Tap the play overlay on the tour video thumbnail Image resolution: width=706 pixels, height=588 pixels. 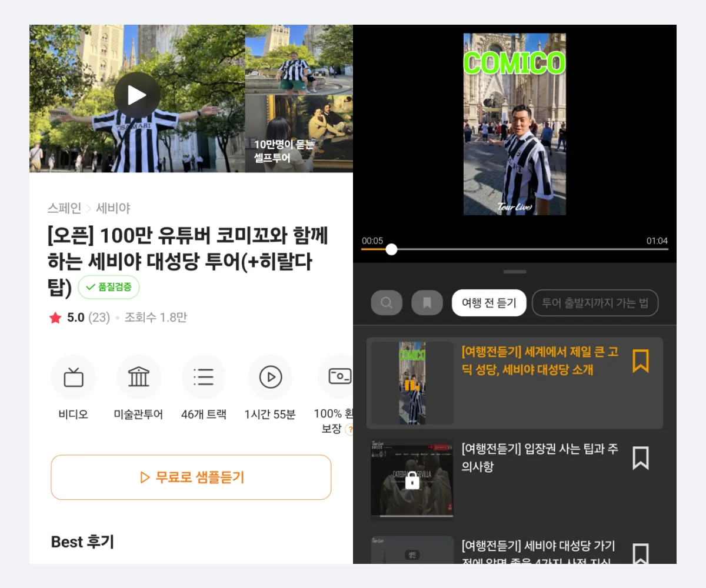[x=136, y=94]
